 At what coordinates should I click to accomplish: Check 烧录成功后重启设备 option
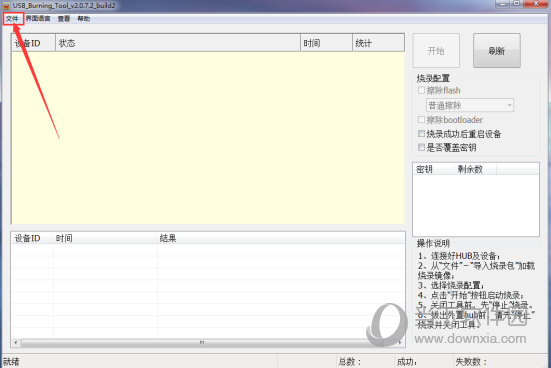[x=421, y=134]
